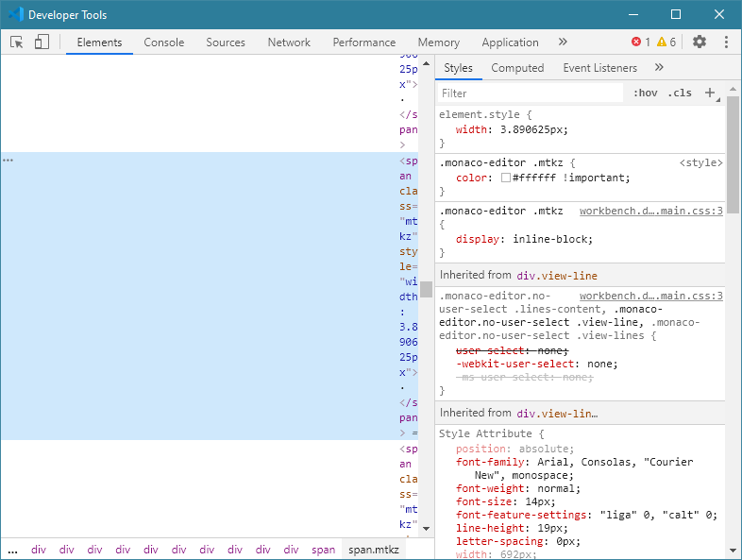Open the row actions ellipsis on selected node
The height and width of the screenshot is (560, 742).
(8, 161)
